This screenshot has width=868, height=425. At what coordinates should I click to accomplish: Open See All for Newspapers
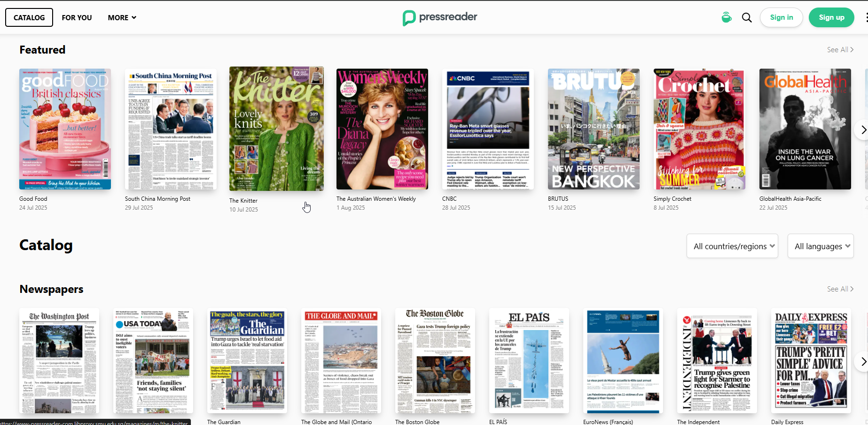[840, 289]
